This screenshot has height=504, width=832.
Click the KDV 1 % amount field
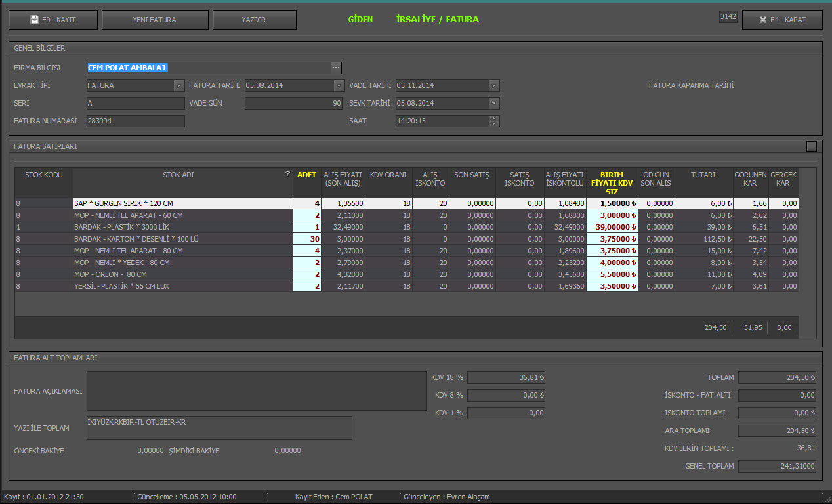[x=506, y=413]
